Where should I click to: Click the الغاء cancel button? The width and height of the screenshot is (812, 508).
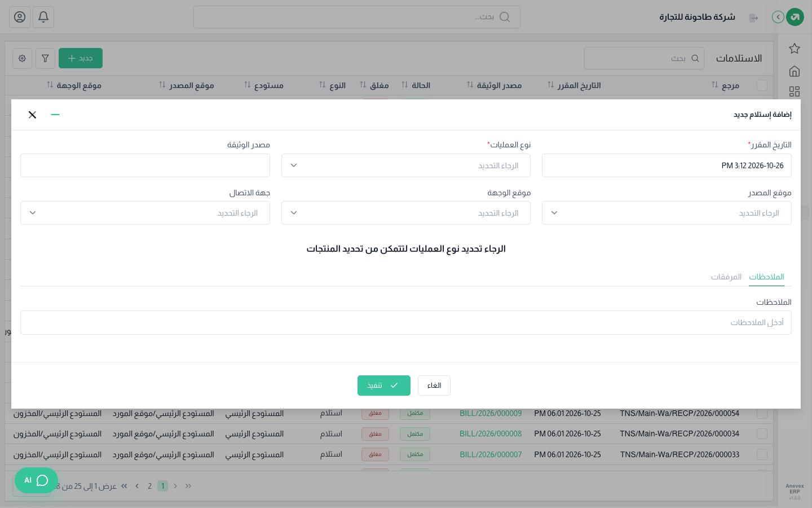click(x=434, y=386)
